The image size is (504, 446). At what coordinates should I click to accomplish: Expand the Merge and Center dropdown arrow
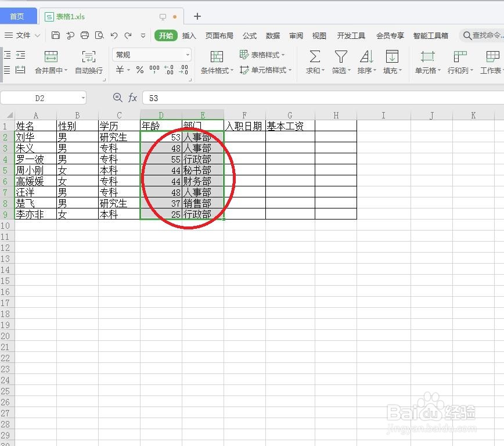pyautogui.click(x=66, y=70)
